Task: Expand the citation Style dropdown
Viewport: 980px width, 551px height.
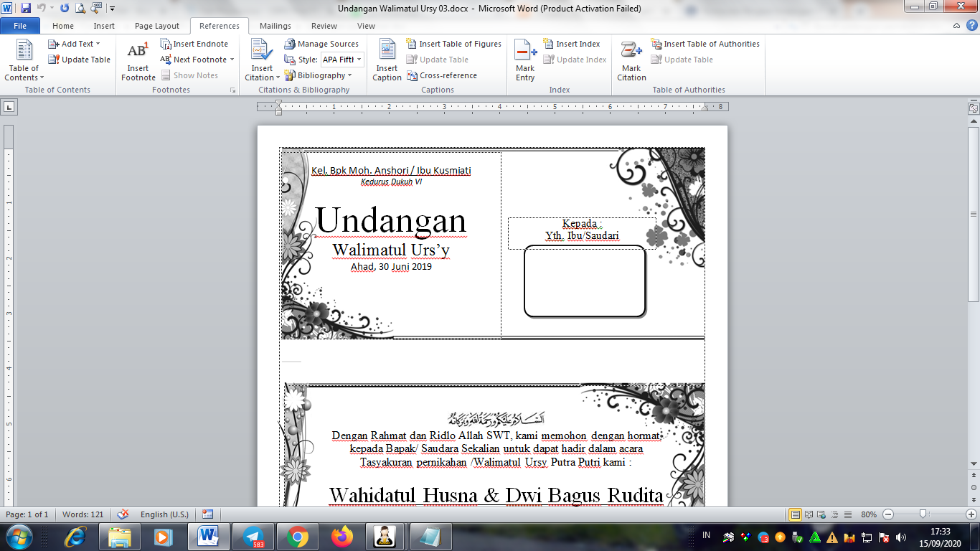Action: tap(359, 60)
